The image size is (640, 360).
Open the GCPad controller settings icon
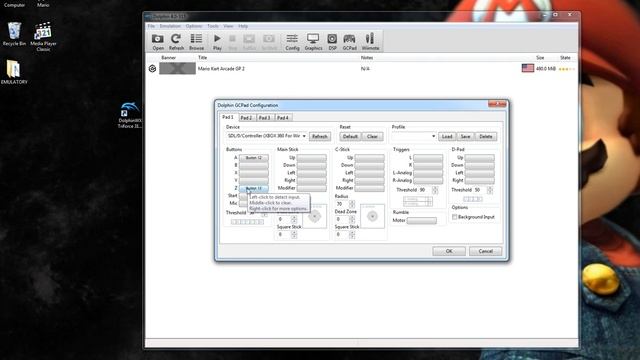[349, 42]
